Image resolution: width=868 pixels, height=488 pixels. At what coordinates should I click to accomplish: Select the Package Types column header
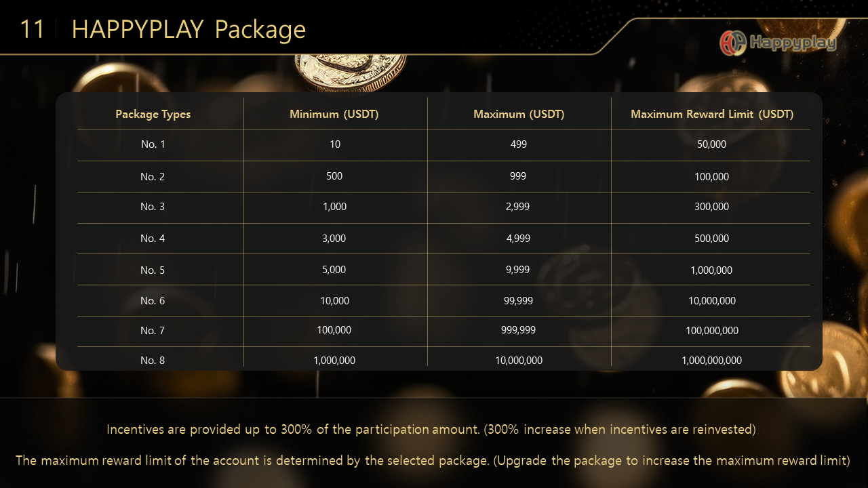point(153,114)
